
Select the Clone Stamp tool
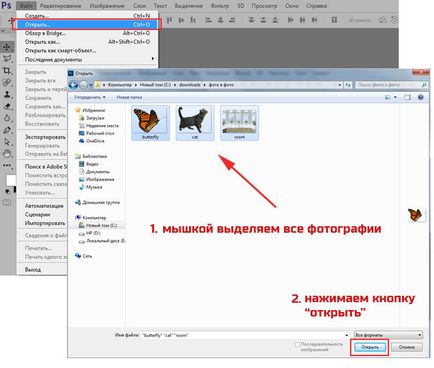(7, 94)
